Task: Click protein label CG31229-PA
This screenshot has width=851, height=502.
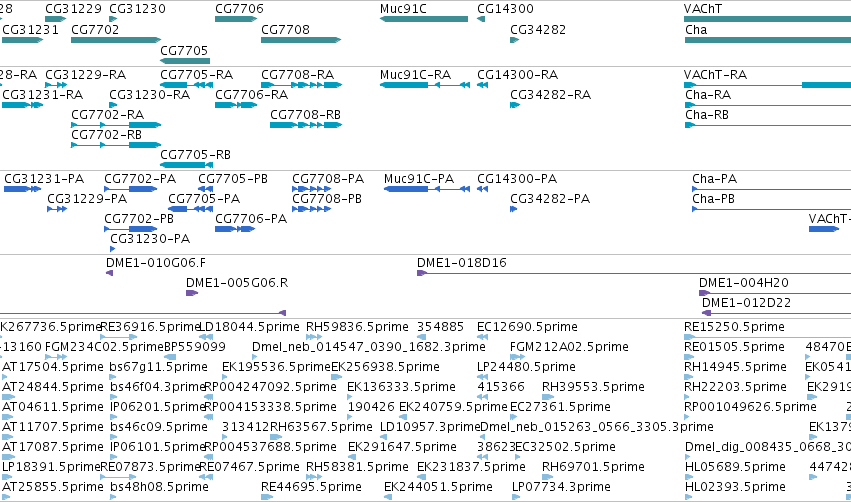Action: [87, 199]
